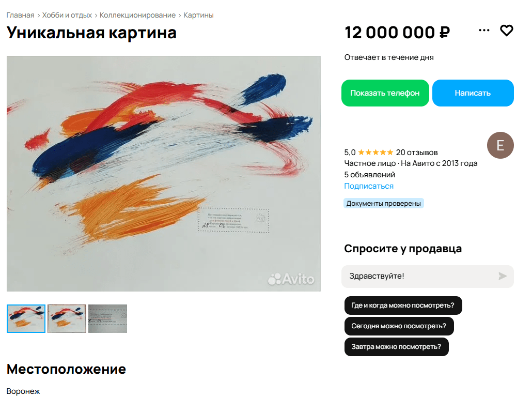
Task: Send message with the arrow icon
Action: (x=503, y=276)
